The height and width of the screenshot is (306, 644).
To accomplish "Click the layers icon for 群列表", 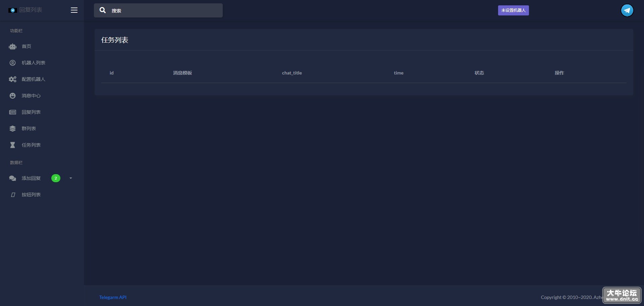I will (13, 129).
